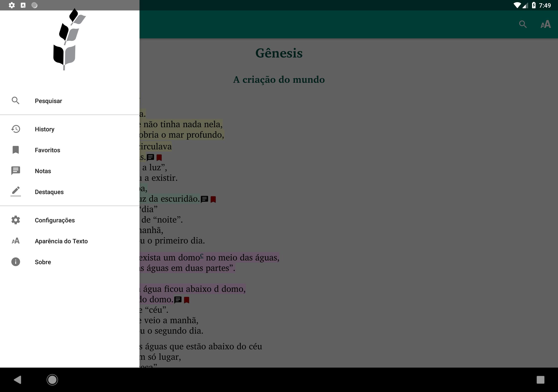The image size is (558, 392).
Task: Open the note icon after 'escuridão.'
Action: [x=204, y=199]
